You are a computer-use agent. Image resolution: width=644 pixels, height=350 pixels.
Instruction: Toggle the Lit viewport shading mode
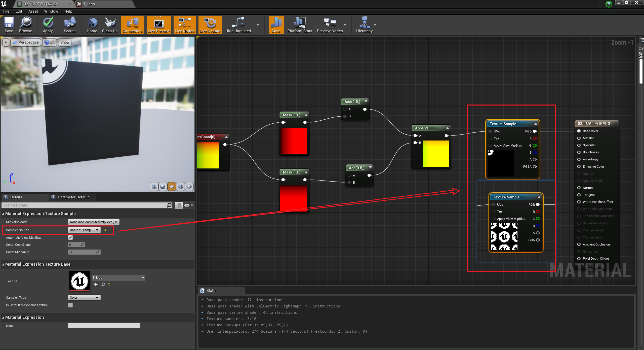[x=49, y=42]
